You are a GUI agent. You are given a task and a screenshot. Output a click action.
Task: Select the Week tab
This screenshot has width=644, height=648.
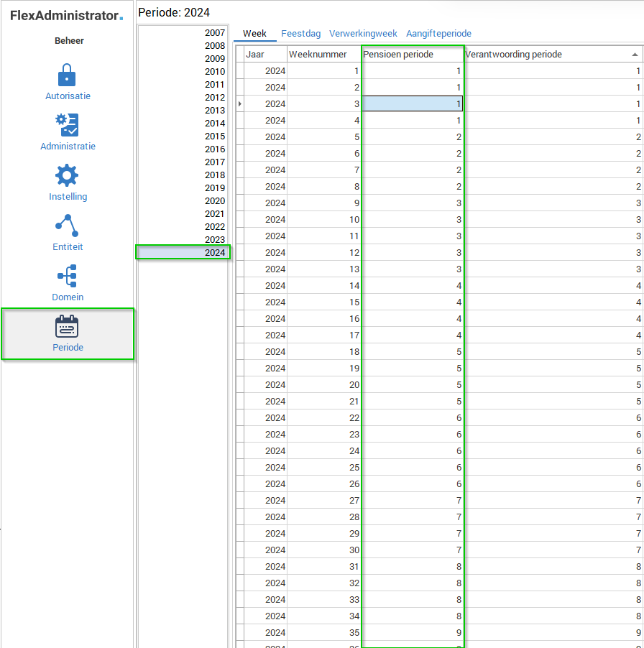point(254,34)
